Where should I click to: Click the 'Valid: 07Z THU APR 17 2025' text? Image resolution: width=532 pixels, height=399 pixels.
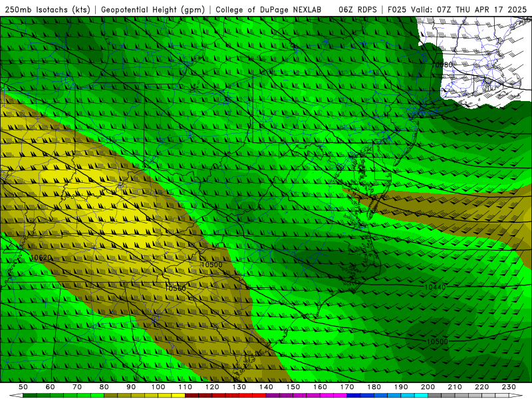469,9
